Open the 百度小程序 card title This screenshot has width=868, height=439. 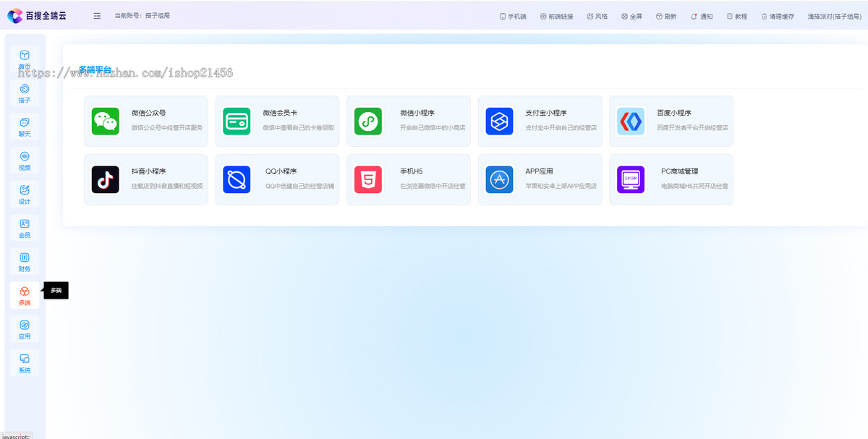point(674,113)
